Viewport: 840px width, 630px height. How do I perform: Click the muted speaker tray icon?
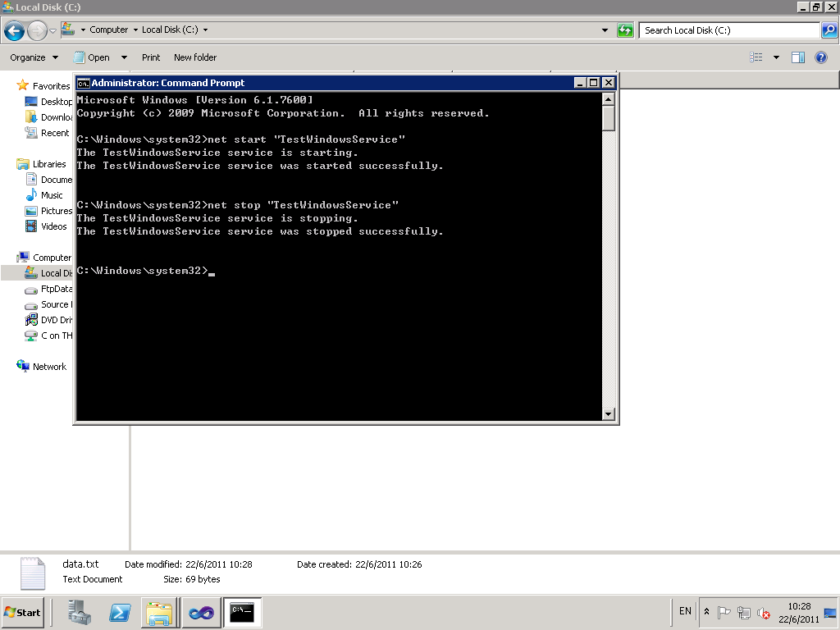(x=764, y=612)
